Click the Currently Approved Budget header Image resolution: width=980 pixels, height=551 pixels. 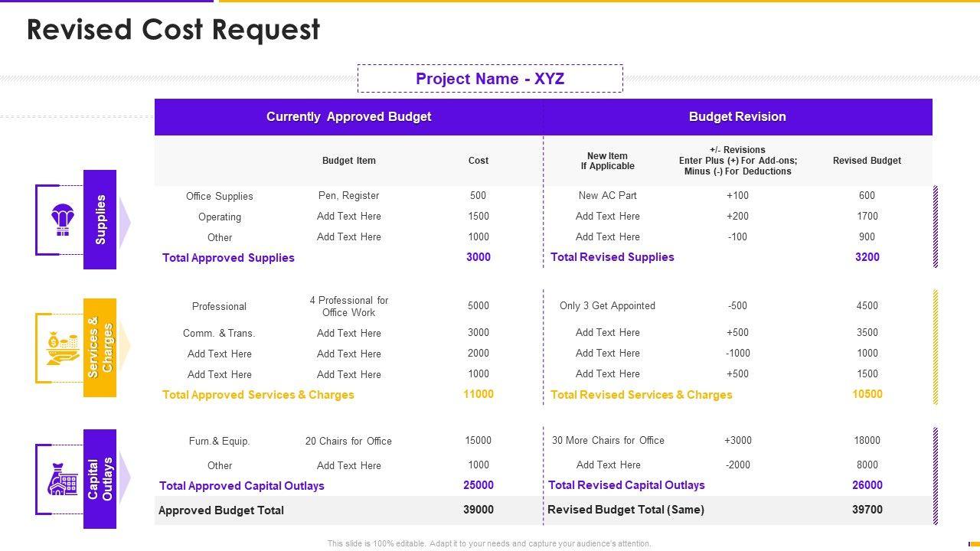(348, 117)
